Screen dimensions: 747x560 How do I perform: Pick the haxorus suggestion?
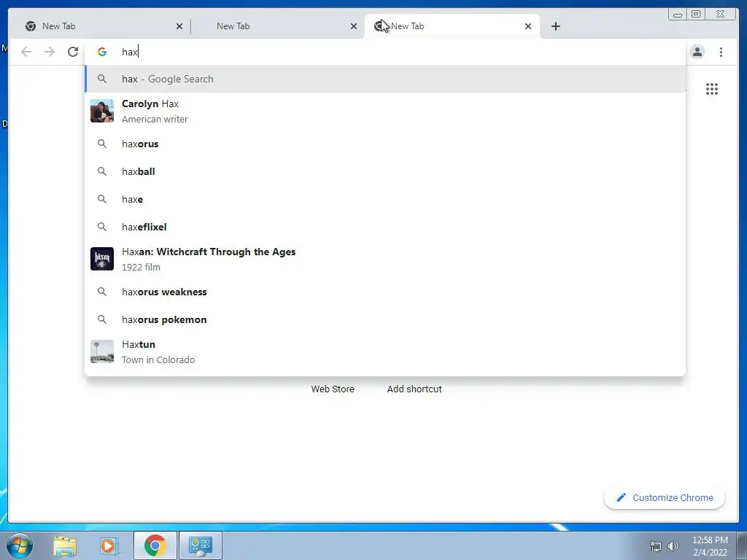pyautogui.click(x=385, y=144)
